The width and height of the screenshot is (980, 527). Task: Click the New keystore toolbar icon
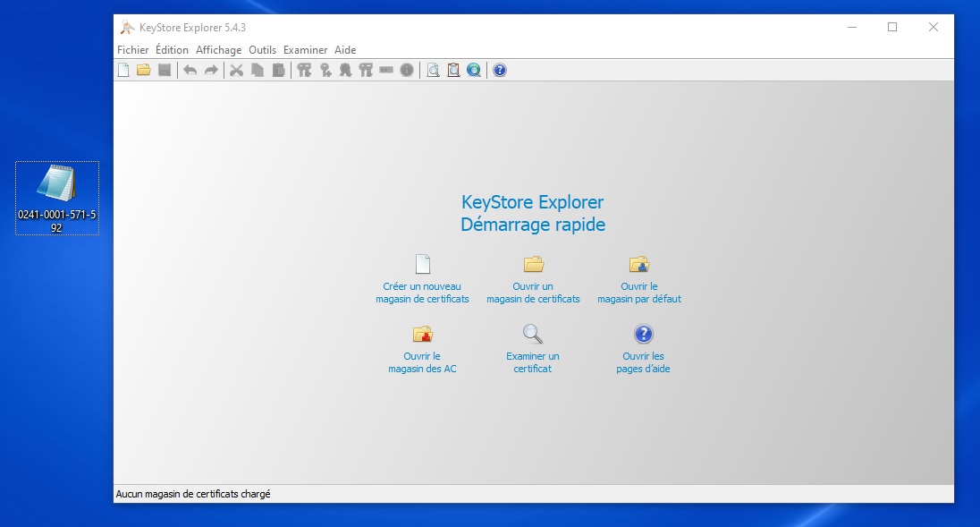click(x=123, y=70)
